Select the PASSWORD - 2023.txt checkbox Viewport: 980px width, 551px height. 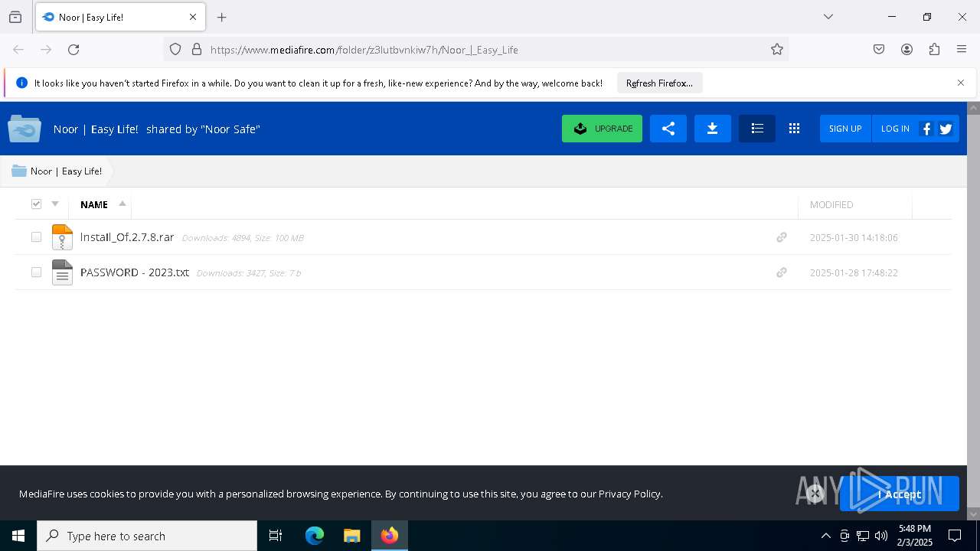[x=36, y=272]
